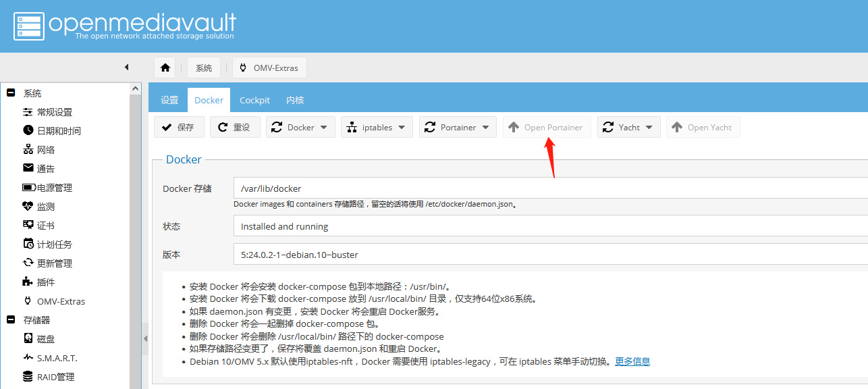The height and width of the screenshot is (389, 868).
Task: Follow the 更多信息 link
Action: click(x=632, y=361)
